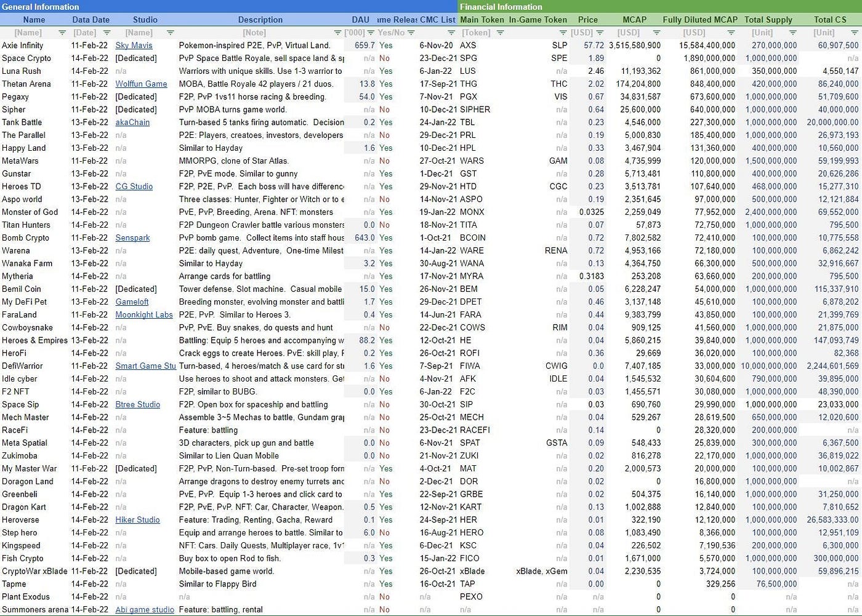The height and width of the screenshot is (616, 862).
Task: Click the Total CS [Unit] filter icon
Action: [x=855, y=33]
